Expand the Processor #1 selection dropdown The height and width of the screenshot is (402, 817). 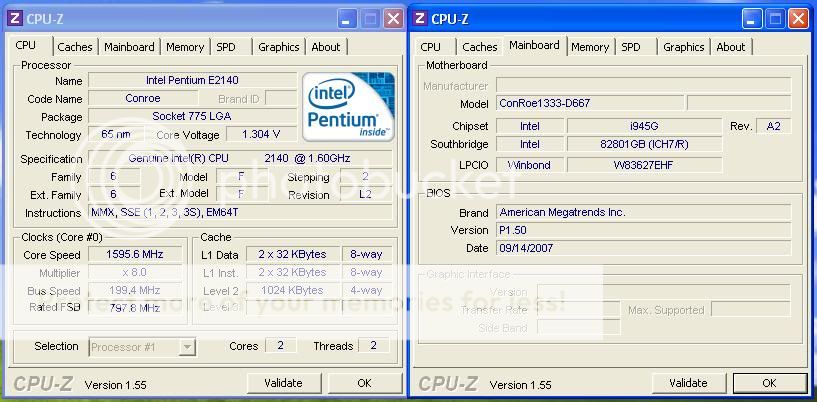coord(187,347)
